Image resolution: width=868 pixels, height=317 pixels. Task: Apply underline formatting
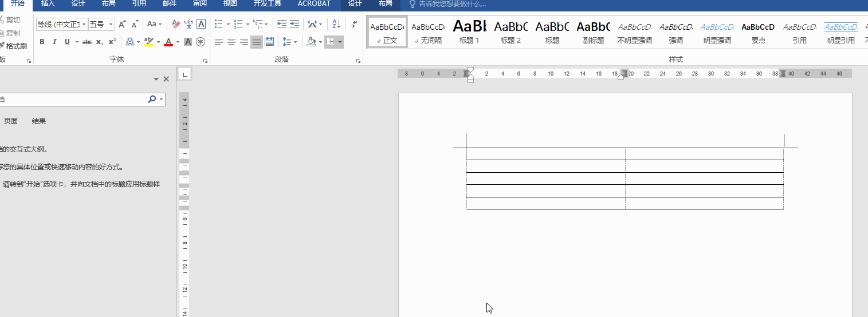(68, 42)
